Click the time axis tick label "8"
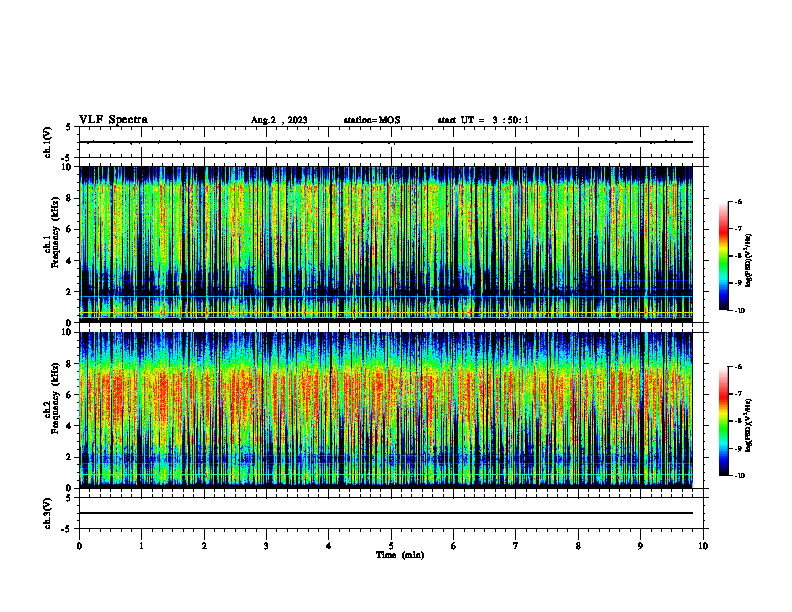 coord(578,546)
